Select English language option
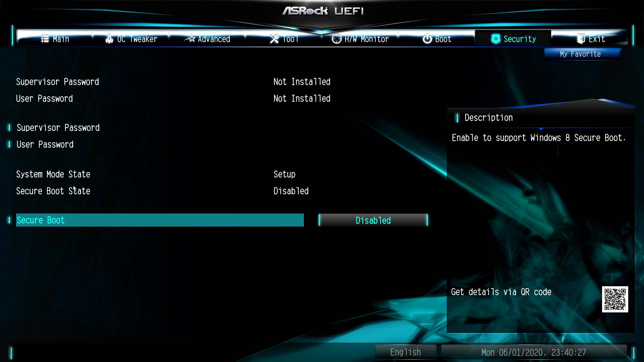The image size is (644, 362). click(x=405, y=352)
